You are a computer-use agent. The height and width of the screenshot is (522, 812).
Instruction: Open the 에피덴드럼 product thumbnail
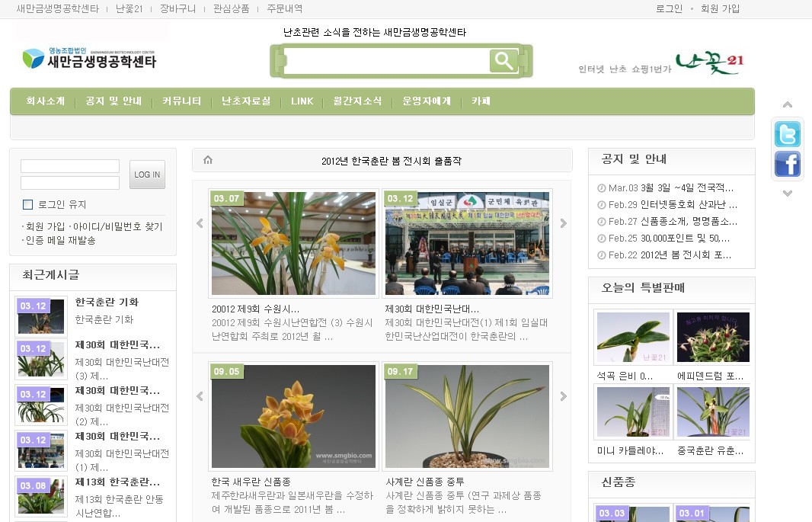click(713, 337)
